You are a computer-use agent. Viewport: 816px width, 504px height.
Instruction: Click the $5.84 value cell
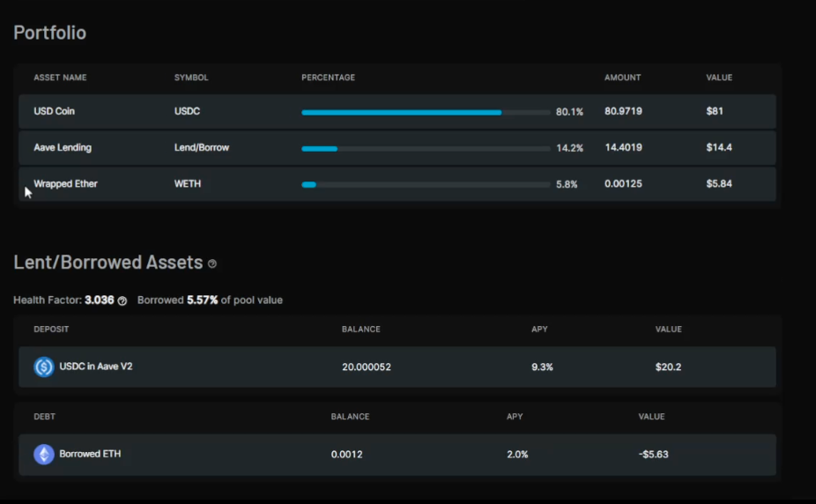pyautogui.click(x=719, y=183)
